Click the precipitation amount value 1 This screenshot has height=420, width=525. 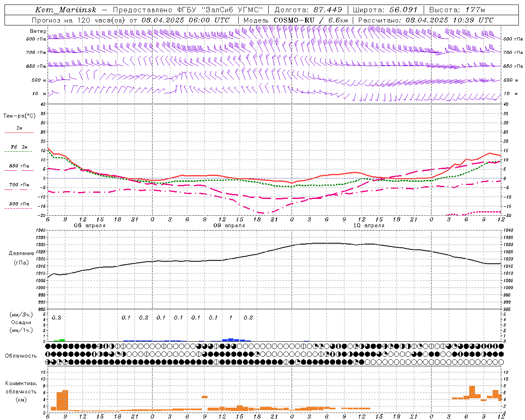(231, 318)
